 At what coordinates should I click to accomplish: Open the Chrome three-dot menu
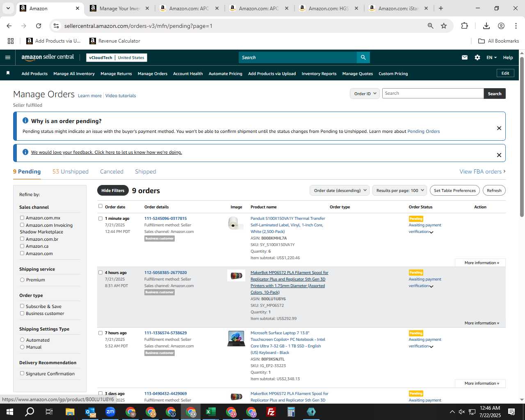pyautogui.click(x=516, y=26)
